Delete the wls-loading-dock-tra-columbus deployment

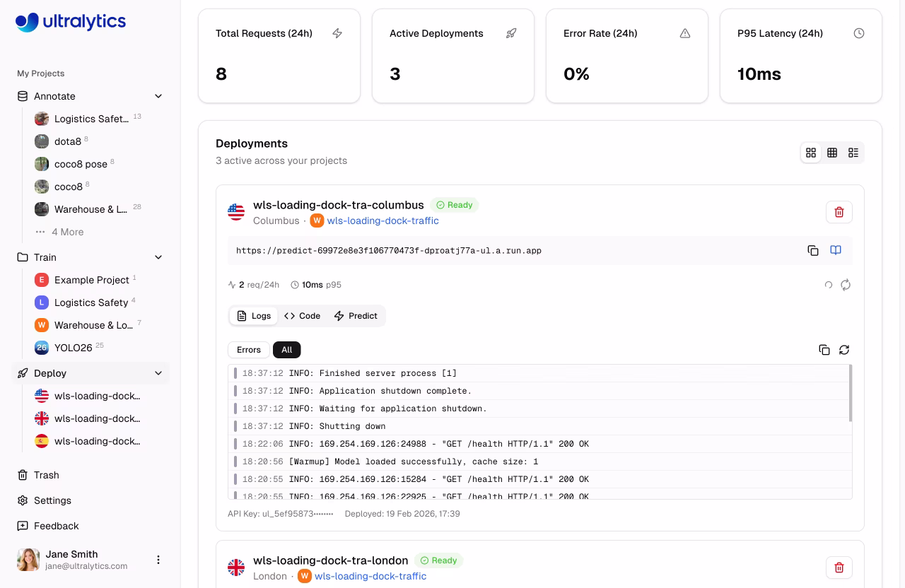[x=839, y=211]
